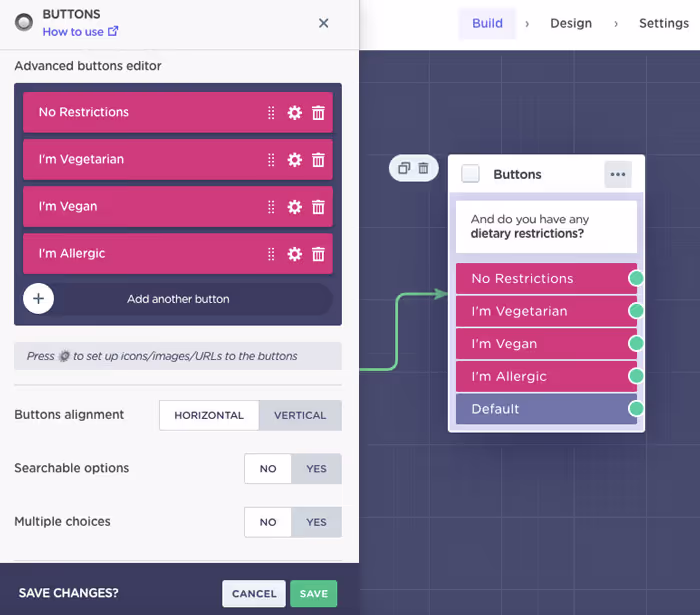Select I'm Vegan option on canvas block
The height and width of the screenshot is (615, 700).
coord(546,344)
